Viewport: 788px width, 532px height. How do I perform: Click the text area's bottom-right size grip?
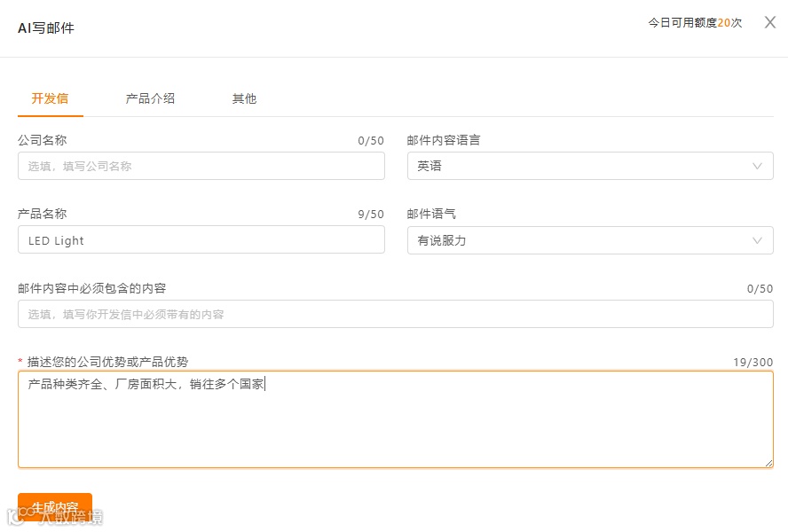[768, 463]
